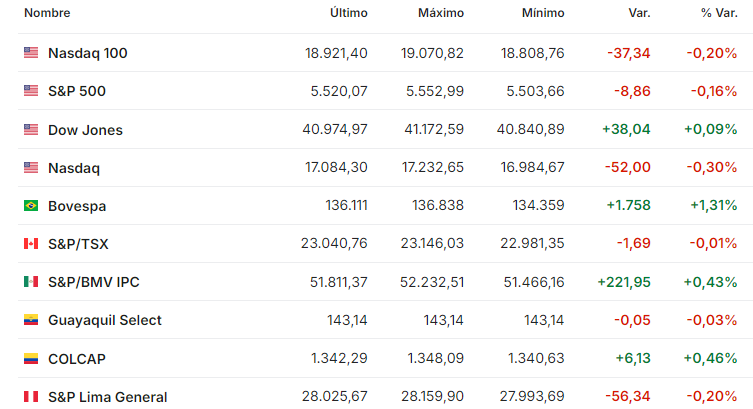
Task: Sort by the Mínimo column header
Action: (543, 13)
